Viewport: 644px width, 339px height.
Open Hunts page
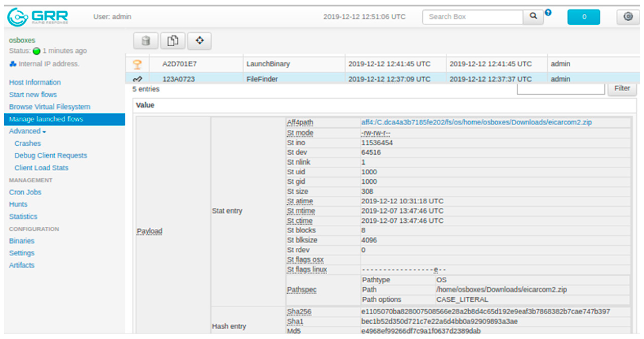(x=18, y=204)
